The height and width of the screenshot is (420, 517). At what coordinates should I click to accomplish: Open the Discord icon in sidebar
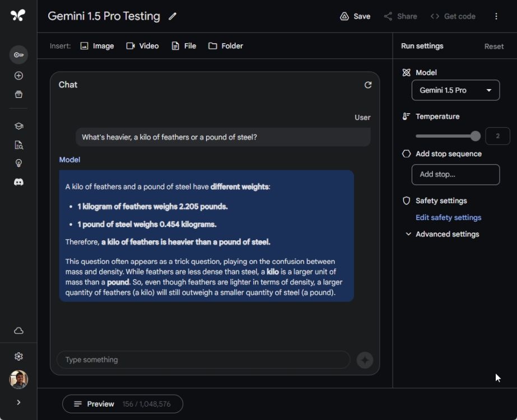[x=18, y=182]
